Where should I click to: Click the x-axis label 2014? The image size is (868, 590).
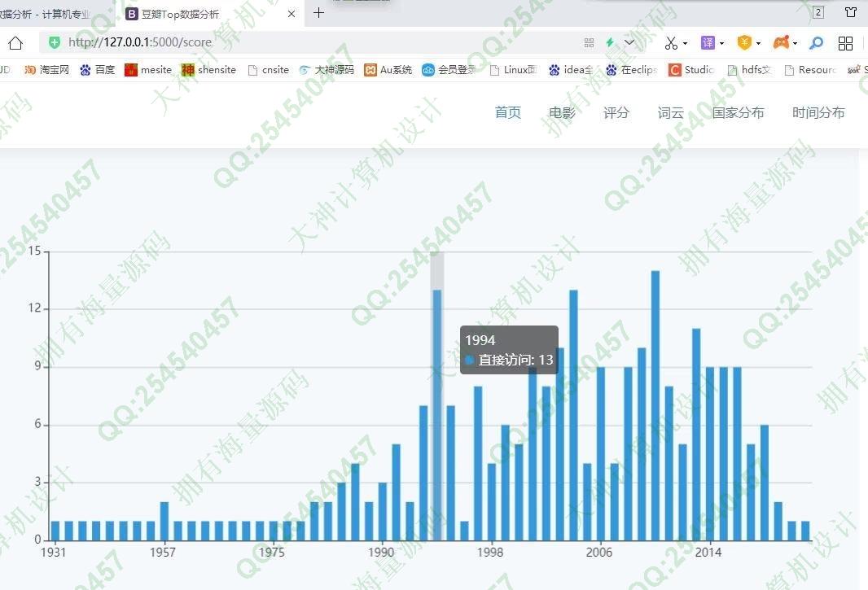pyautogui.click(x=708, y=552)
